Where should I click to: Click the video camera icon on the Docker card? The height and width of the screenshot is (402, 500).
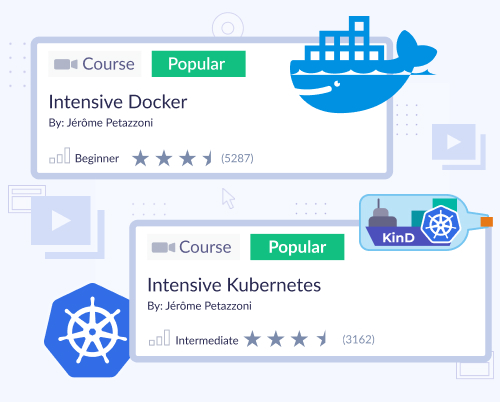pos(66,64)
